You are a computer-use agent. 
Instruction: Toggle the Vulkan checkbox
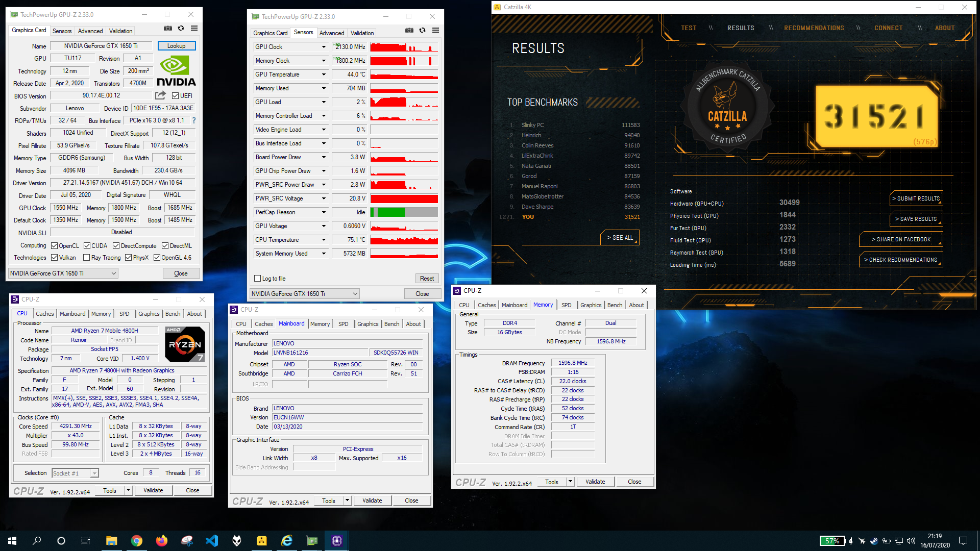point(54,258)
